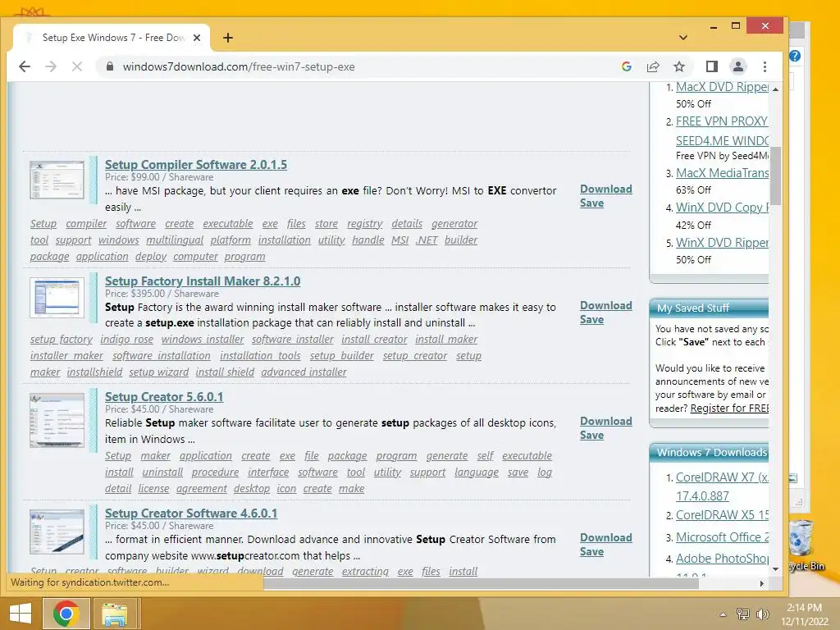Select the Setup Exe Windows 7 tab

click(112, 38)
